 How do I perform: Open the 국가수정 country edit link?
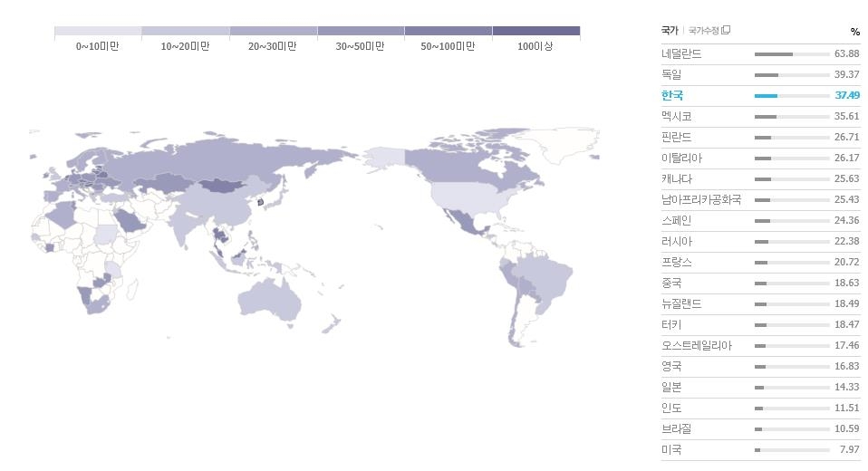click(x=705, y=31)
